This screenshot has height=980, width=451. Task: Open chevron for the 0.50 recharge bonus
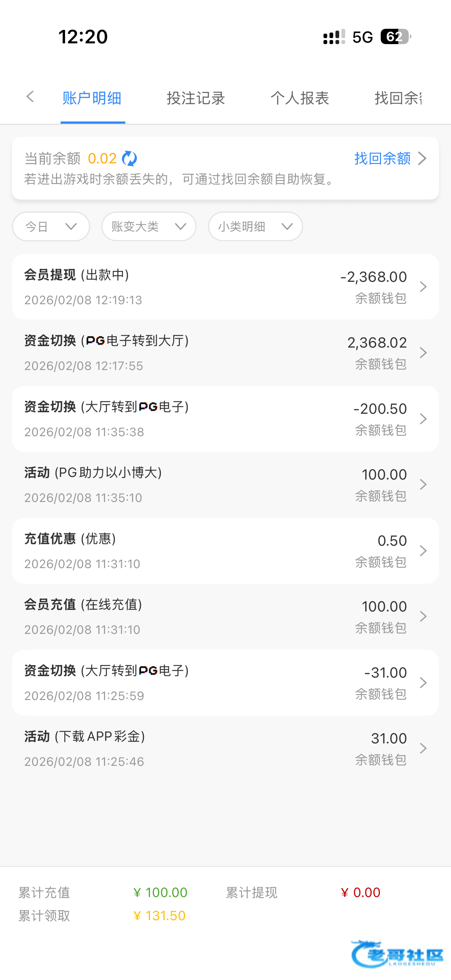(x=423, y=551)
